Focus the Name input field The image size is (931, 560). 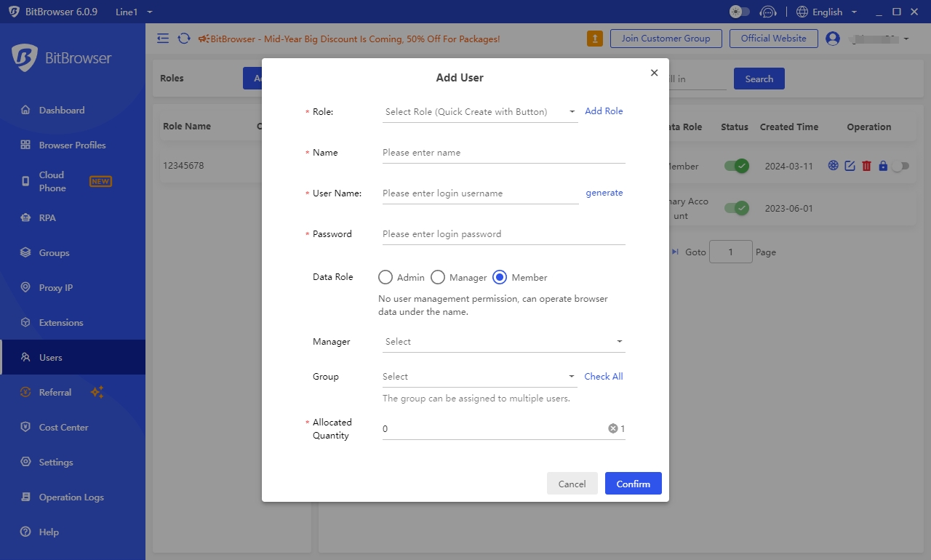click(x=503, y=153)
